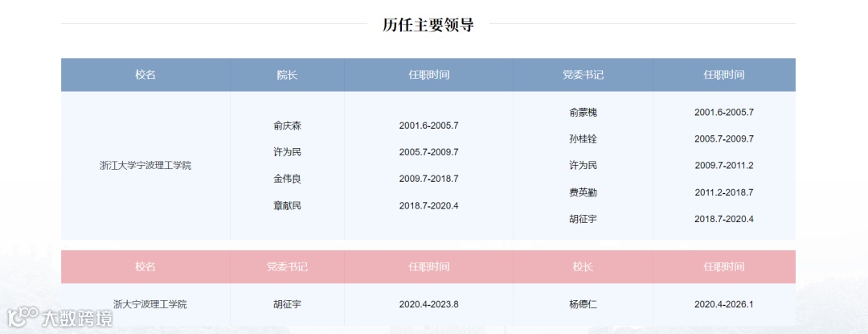Select the term 2009.7-2018.7
Image resolution: width=868 pixels, height=334 pixels.
428,179
